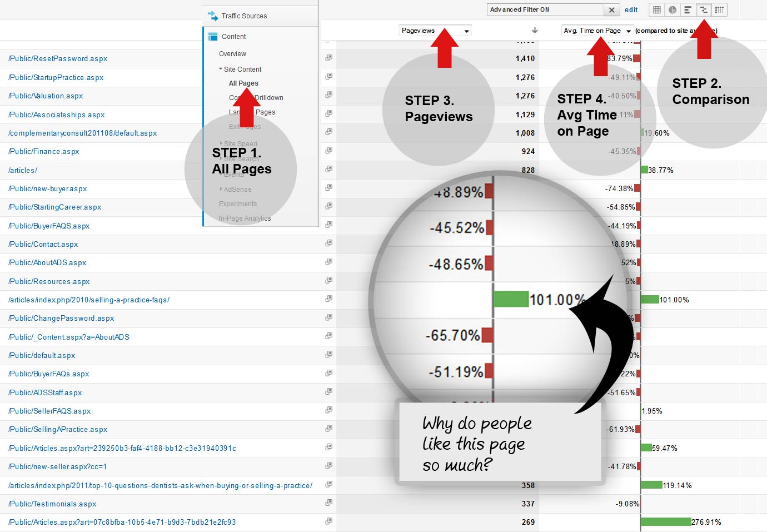
Task: Open ResetPassword.aspx page in new window icon
Action: coord(329,58)
